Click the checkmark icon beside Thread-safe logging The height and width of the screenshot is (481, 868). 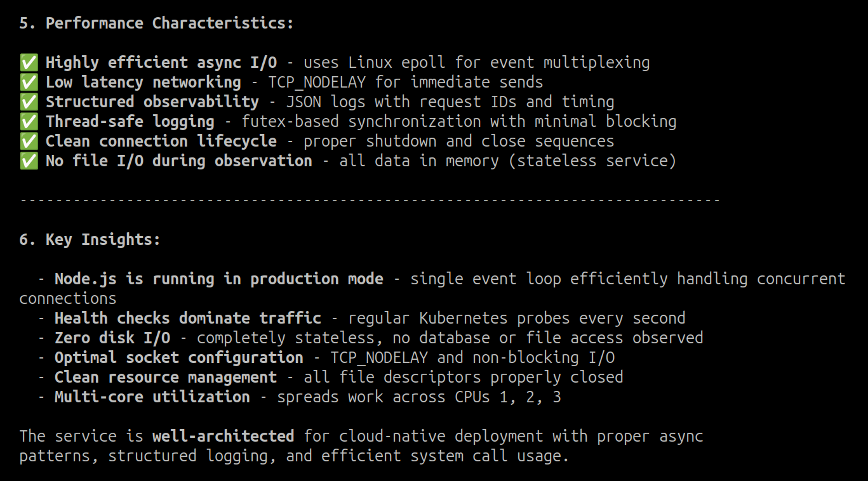coord(28,121)
